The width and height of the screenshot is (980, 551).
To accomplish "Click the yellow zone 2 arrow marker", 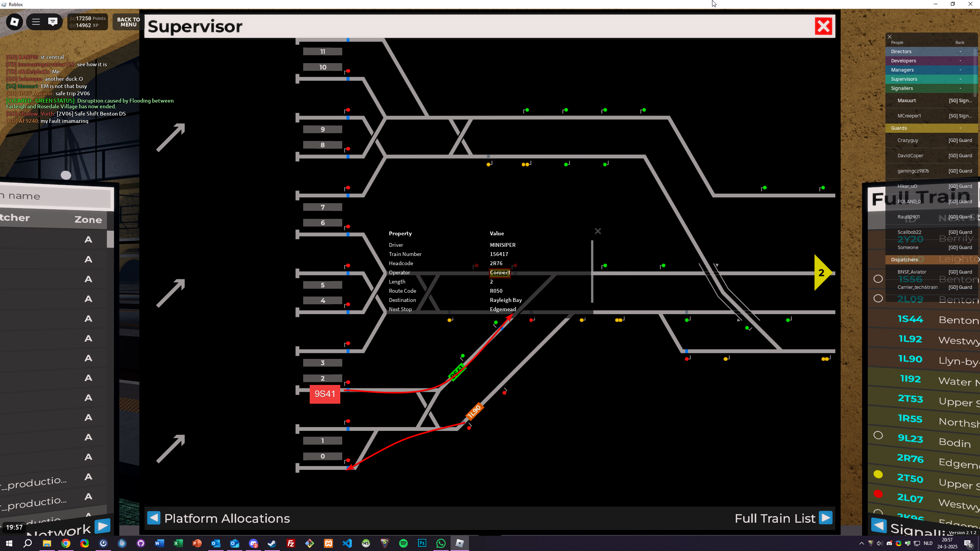I will tap(822, 273).
